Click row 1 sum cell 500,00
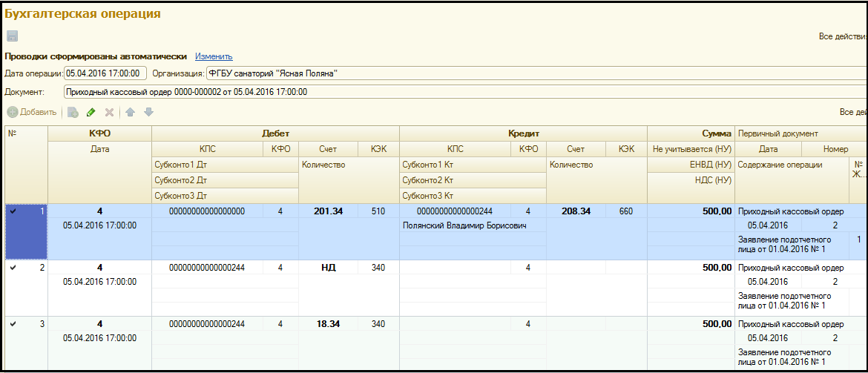Screen dimensions: 868x373 (x=691, y=211)
